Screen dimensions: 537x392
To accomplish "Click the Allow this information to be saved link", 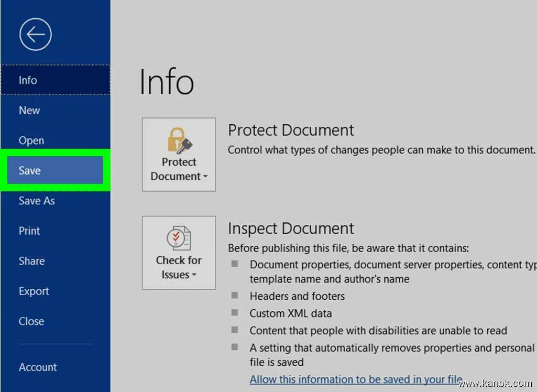I will click(x=356, y=379).
